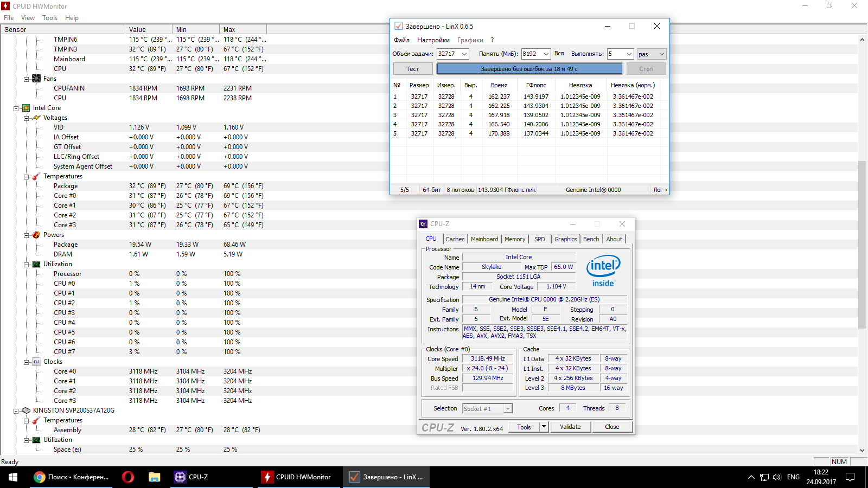Switch to the Mainboard tab in CPU-Z

pos(484,239)
